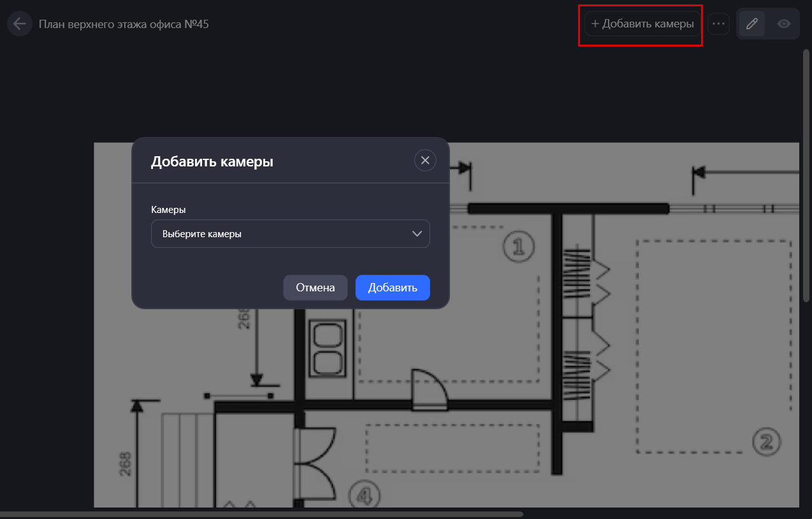This screenshot has height=519, width=812.
Task: Click the Выберите камеры placeholder text
Action: point(202,234)
